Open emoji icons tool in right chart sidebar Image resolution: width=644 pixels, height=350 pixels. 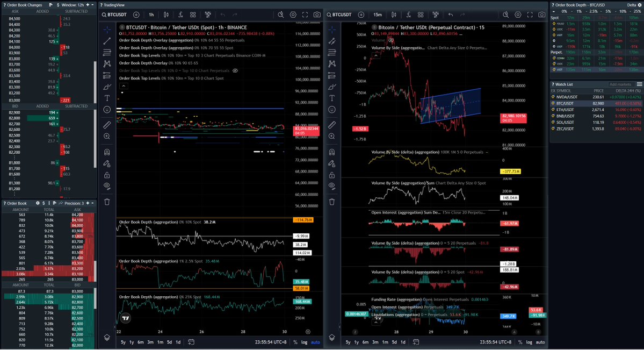[332, 110]
